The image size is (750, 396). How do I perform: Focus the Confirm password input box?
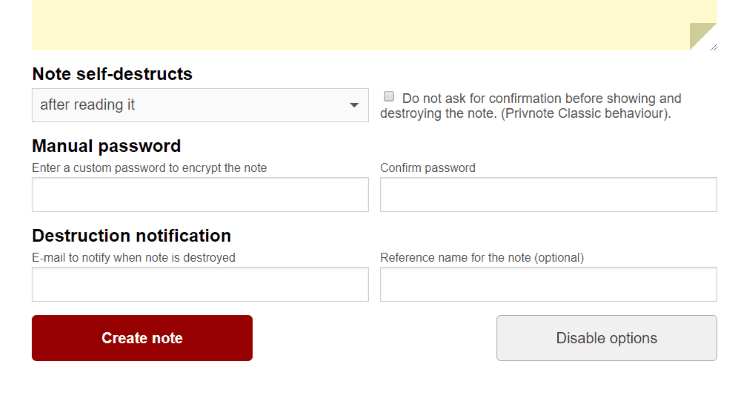(x=548, y=195)
